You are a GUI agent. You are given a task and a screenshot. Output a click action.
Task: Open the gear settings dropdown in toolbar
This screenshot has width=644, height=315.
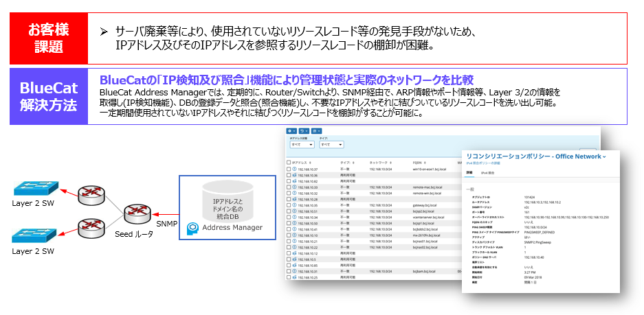tap(292, 130)
